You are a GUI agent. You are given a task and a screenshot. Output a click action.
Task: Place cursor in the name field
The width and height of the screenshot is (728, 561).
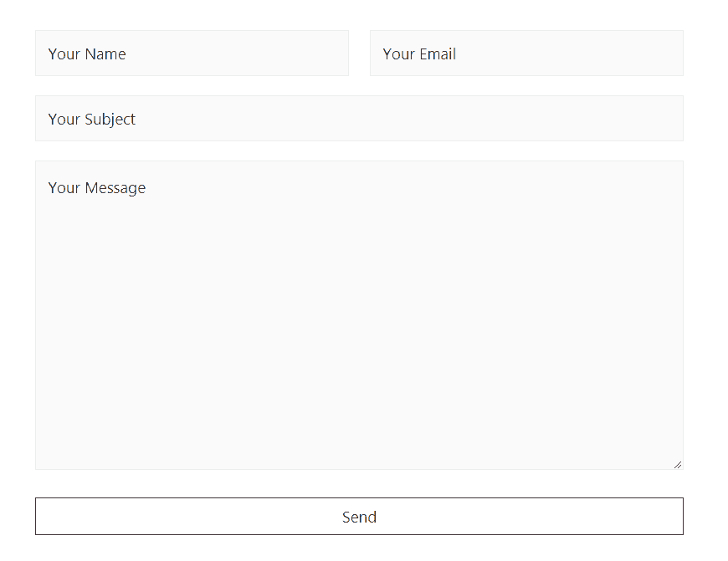coord(192,53)
